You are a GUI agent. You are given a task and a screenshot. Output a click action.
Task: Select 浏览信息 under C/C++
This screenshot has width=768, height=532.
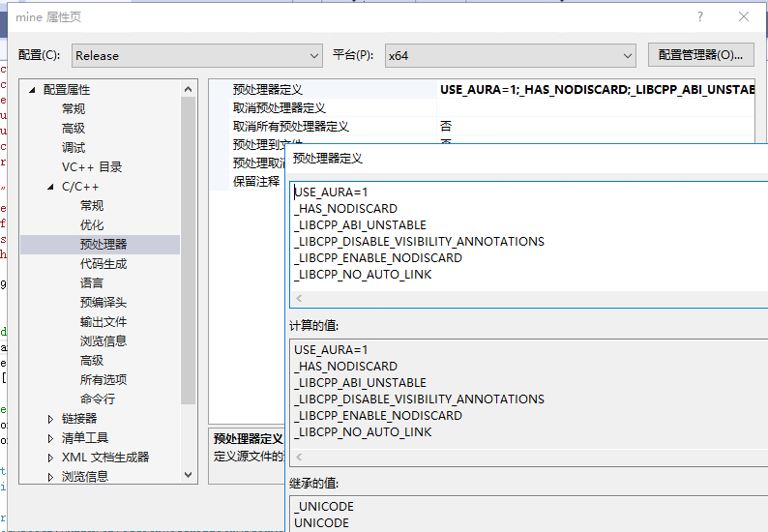click(x=103, y=340)
